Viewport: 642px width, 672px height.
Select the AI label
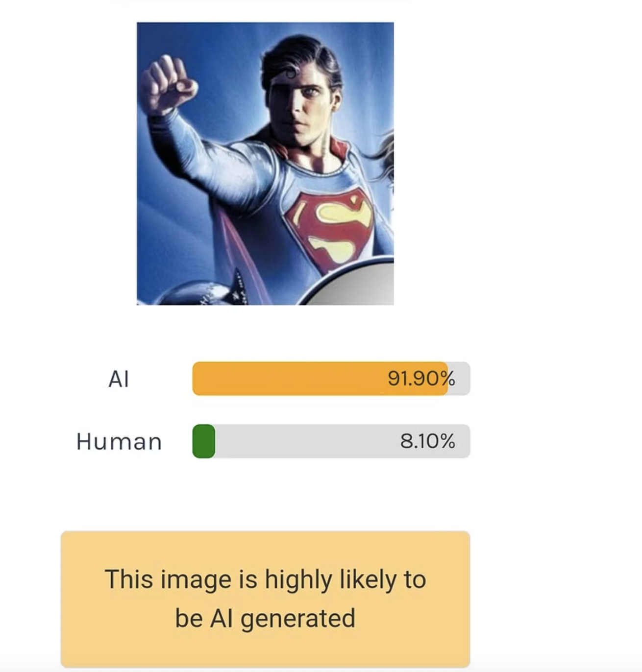pyautogui.click(x=119, y=379)
